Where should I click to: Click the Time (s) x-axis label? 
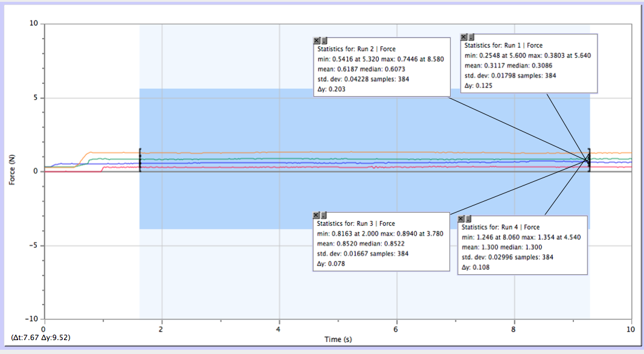338,340
